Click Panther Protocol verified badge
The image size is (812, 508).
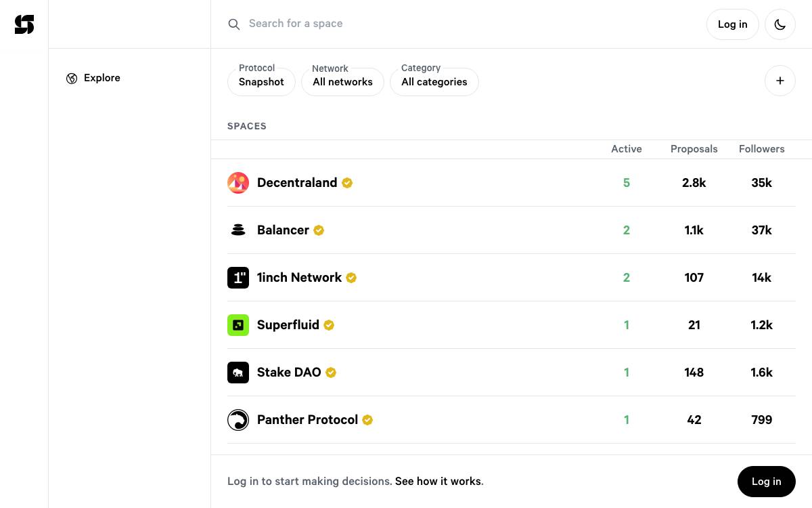(x=367, y=420)
